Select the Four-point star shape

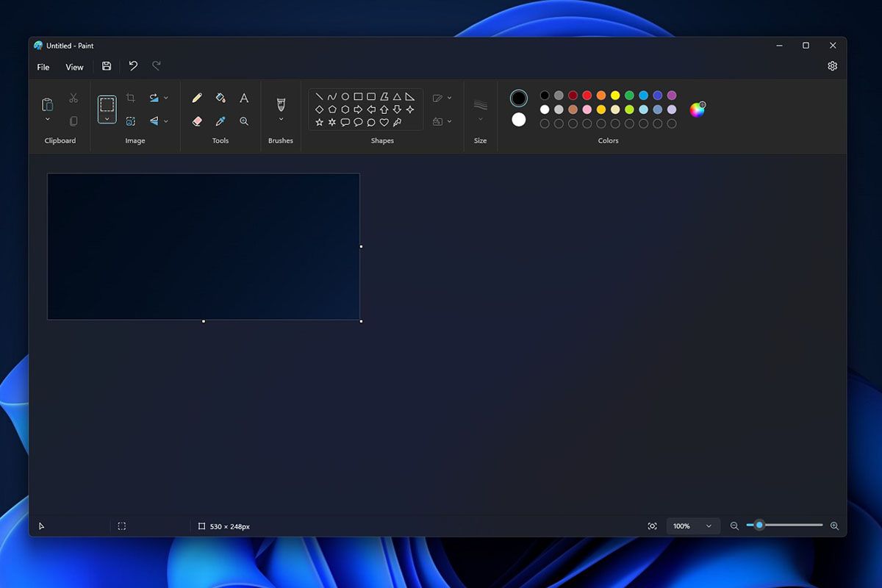click(x=410, y=110)
